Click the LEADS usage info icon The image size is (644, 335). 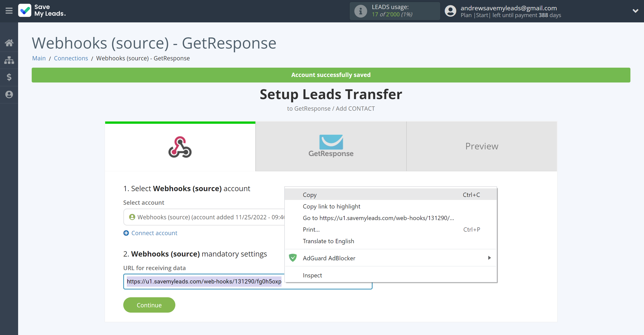(x=360, y=11)
